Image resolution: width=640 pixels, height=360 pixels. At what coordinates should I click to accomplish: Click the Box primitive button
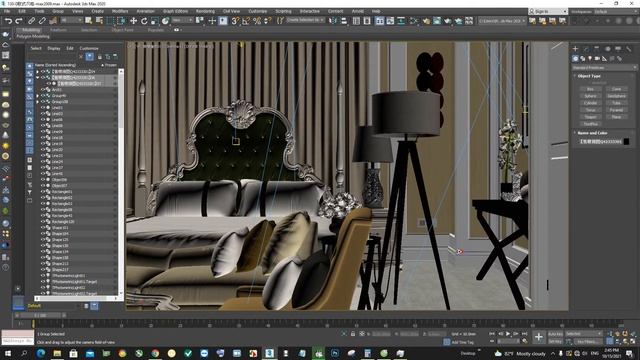[x=590, y=89]
